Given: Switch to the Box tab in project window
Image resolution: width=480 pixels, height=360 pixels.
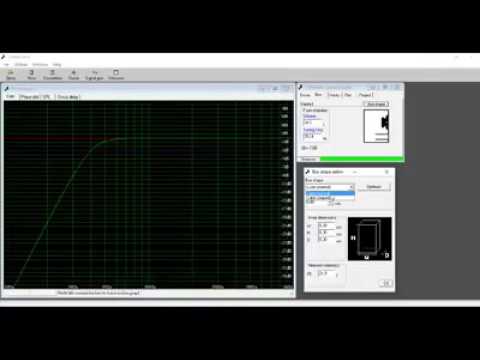Looking at the screenshot, I should click(x=318, y=95).
